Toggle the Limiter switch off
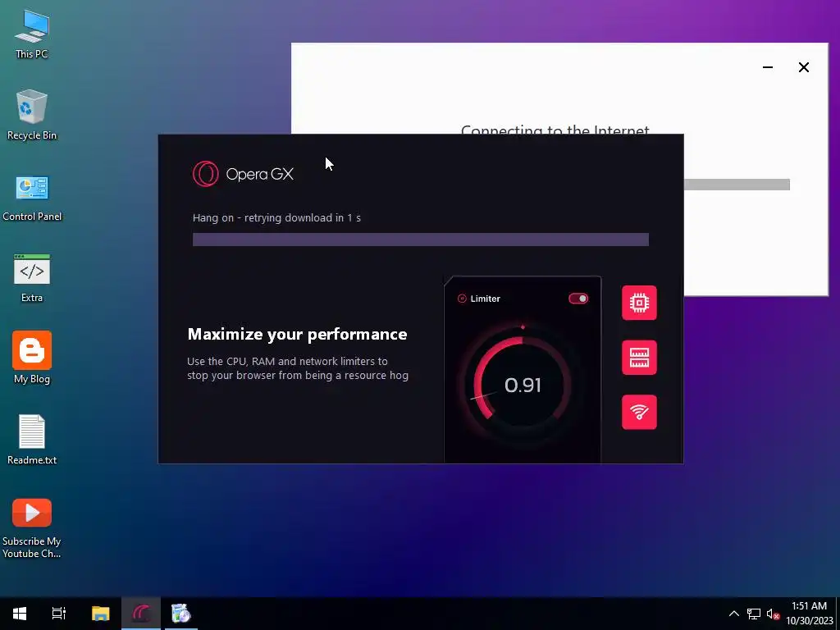The width and height of the screenshot is (840, 630). (x=578, y=299)
